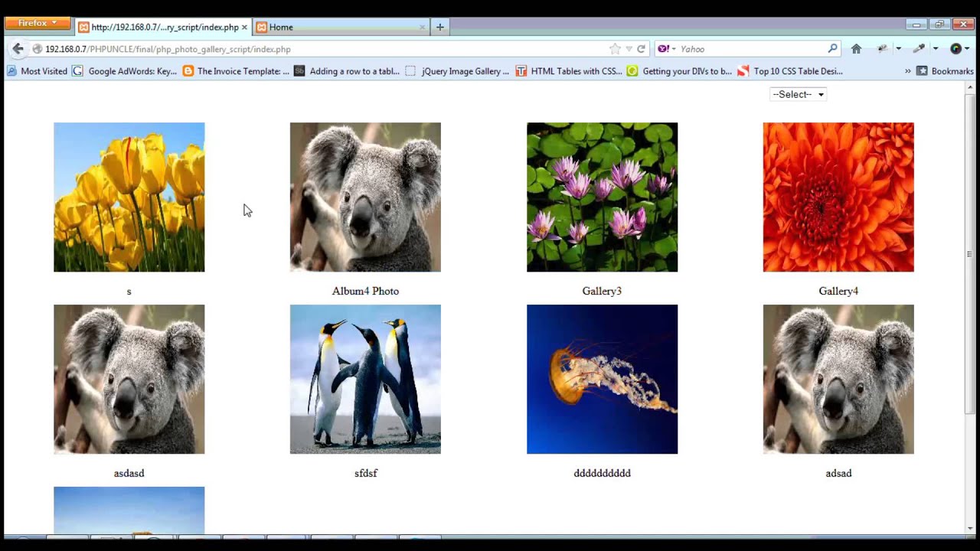Open Adding a row to a tabl... bookmark
Screen dimensions: 980x551
[x=347, y=71]
